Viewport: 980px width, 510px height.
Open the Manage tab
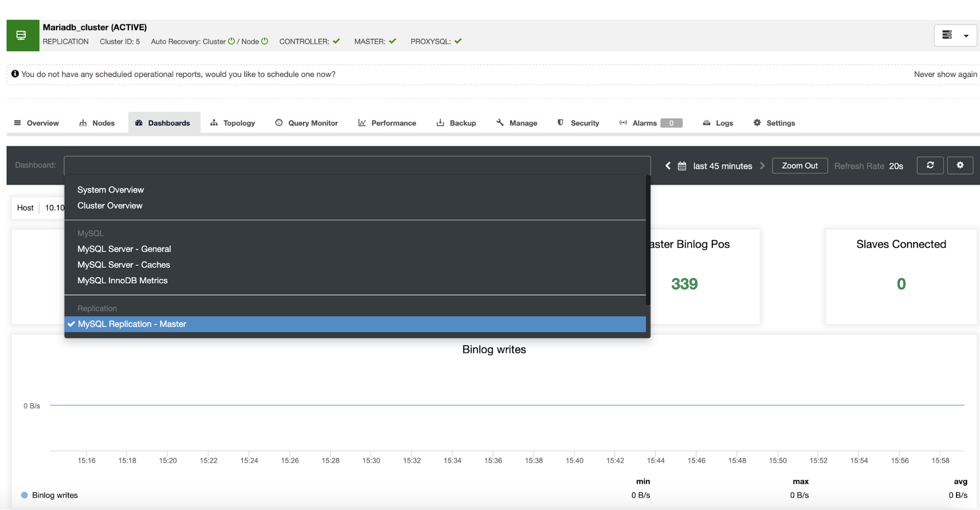[x=517, y=123]
